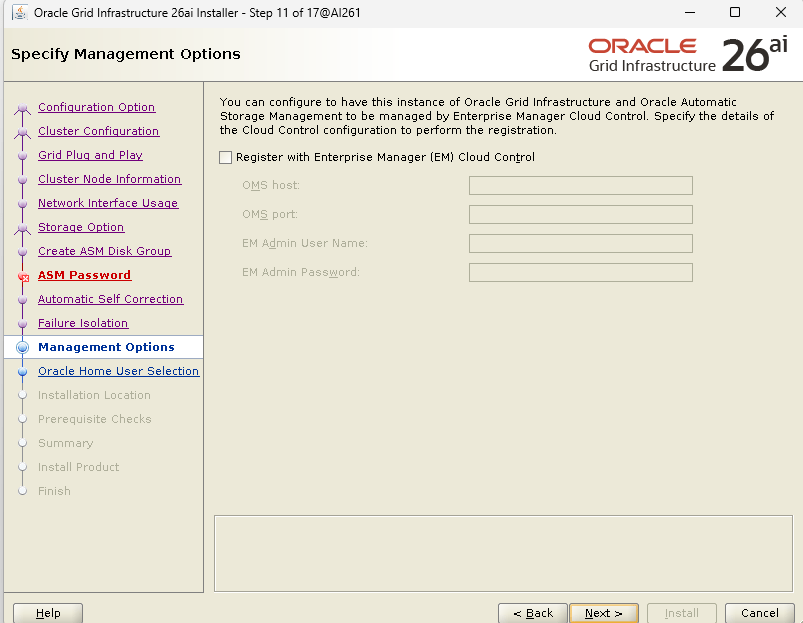Enable Register with Enterprise Manager Cloud Control checkbox
Screen dimensions: 803x623
(225, 157)
